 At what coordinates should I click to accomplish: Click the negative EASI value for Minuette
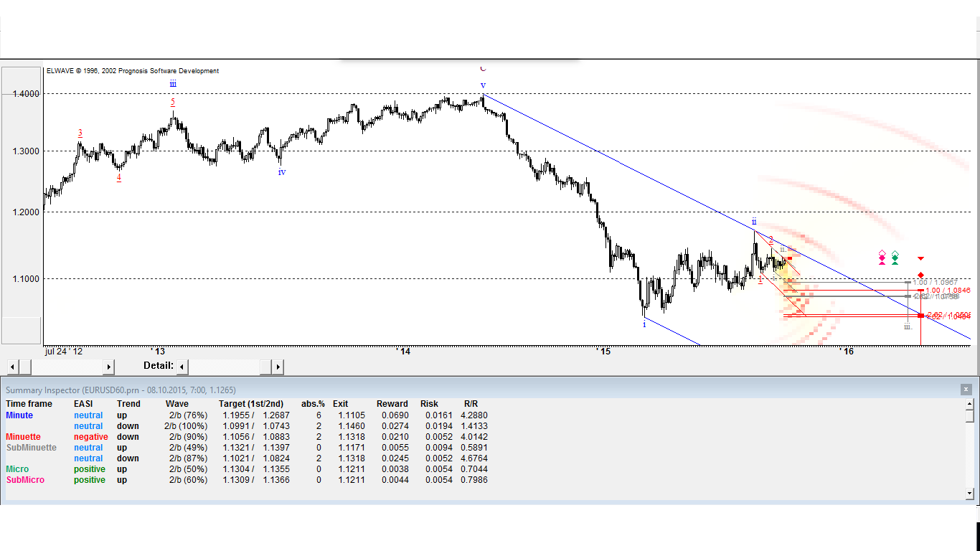pos(91,437)
